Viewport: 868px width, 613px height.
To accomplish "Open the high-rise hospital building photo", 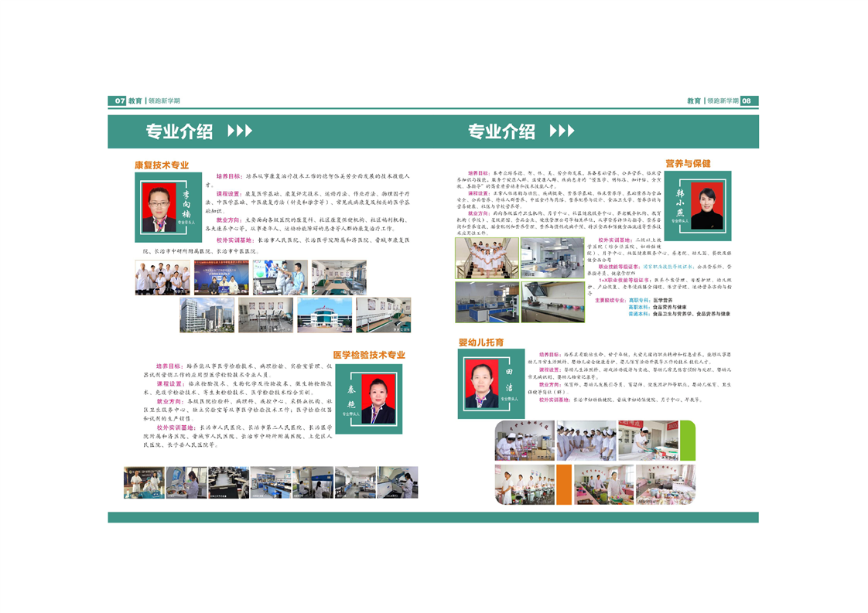I will point(207,315).
